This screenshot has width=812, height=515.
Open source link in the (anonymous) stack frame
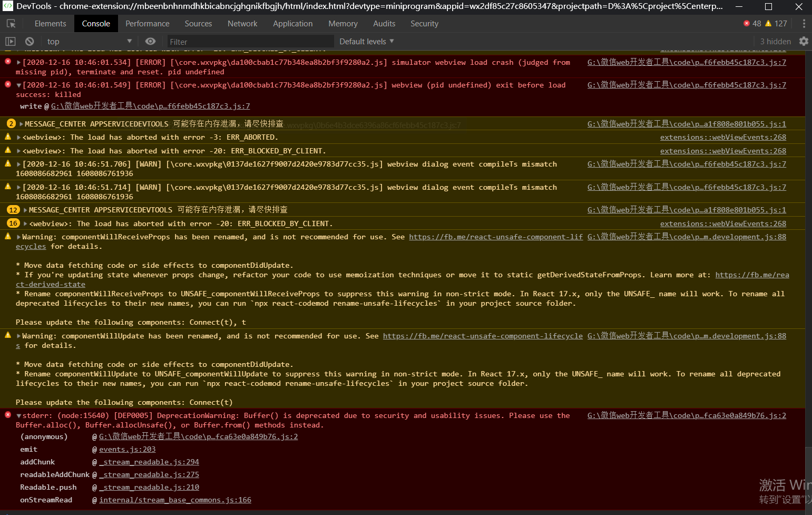point(199,436)
